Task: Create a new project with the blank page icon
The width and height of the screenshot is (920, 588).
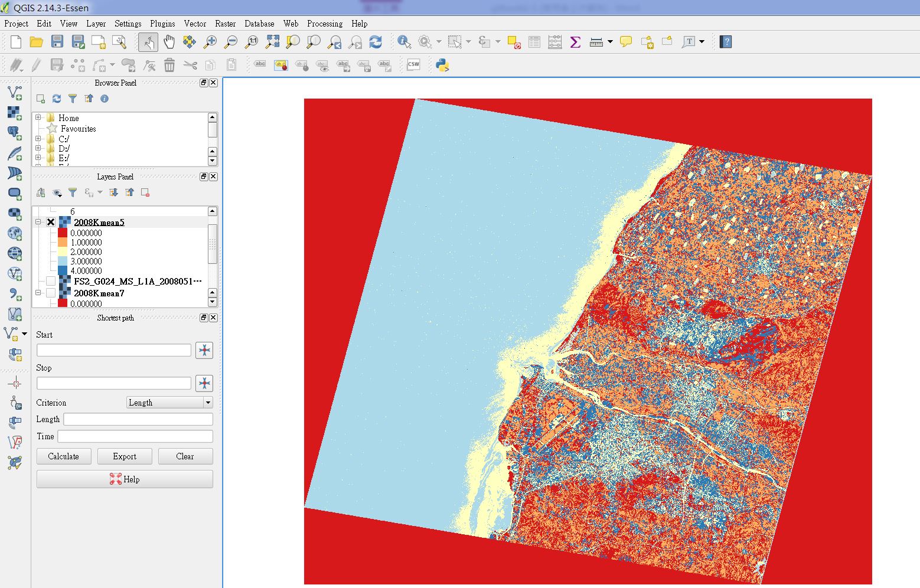Action: (x=16, y=42)
